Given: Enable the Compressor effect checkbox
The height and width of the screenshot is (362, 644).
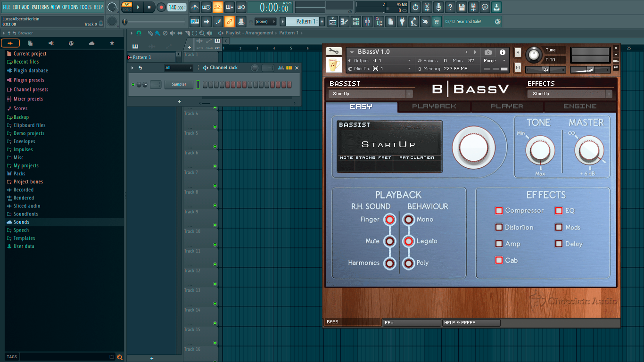Looking at the screenshot, I should pyautogui.click(x=499, y=211).
